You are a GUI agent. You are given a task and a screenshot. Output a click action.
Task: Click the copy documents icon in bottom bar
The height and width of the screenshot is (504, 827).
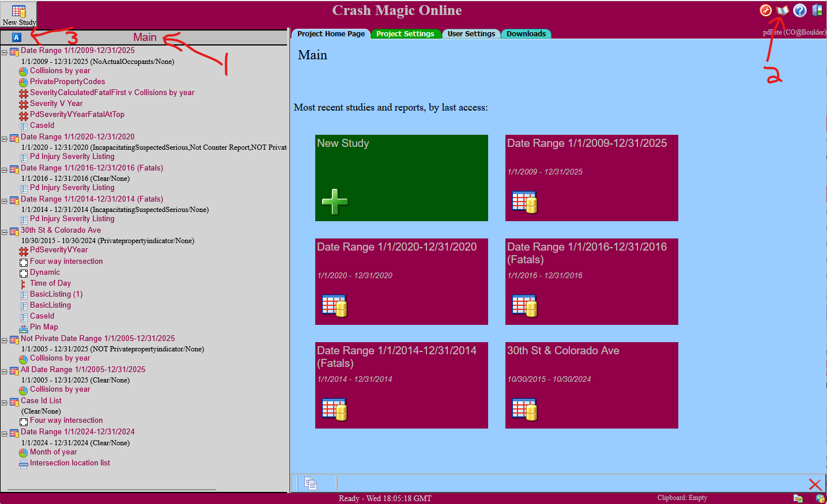pyautogui.click(x=311, y=483)
